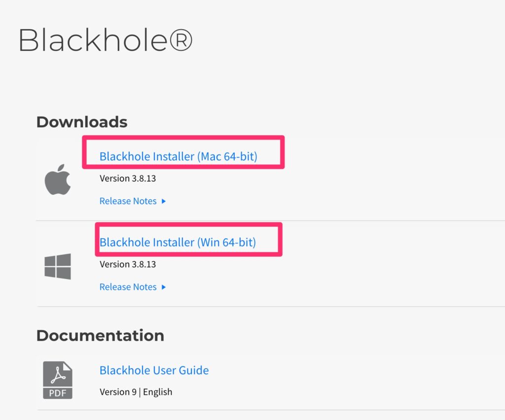Click the Documentation section heading

[100, 335]
